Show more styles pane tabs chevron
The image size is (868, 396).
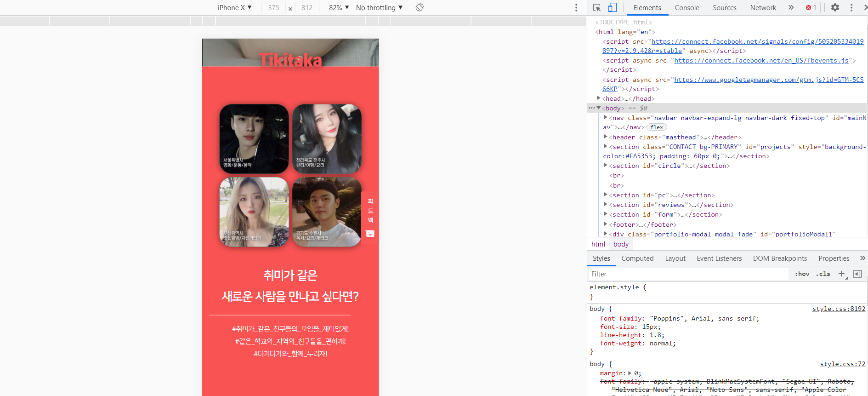pos(862,258)
